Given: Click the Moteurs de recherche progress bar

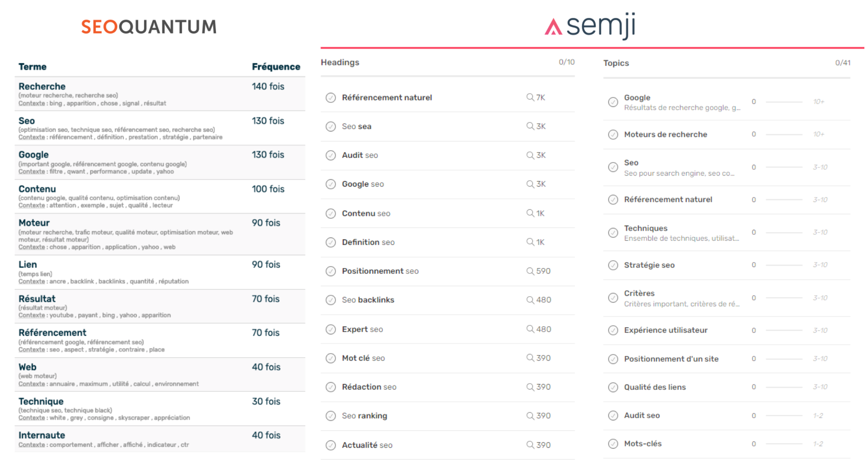Looking at the screenshot, I should tap(784, 134).
